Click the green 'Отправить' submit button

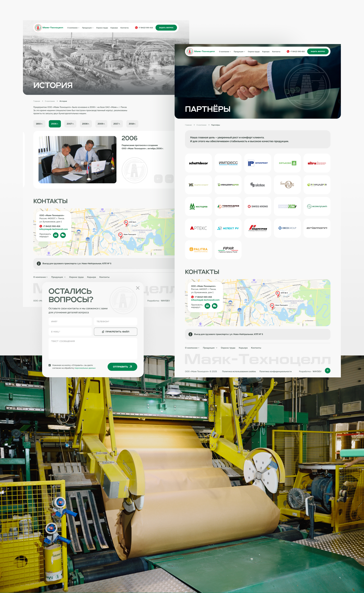(x=122, y=367)
